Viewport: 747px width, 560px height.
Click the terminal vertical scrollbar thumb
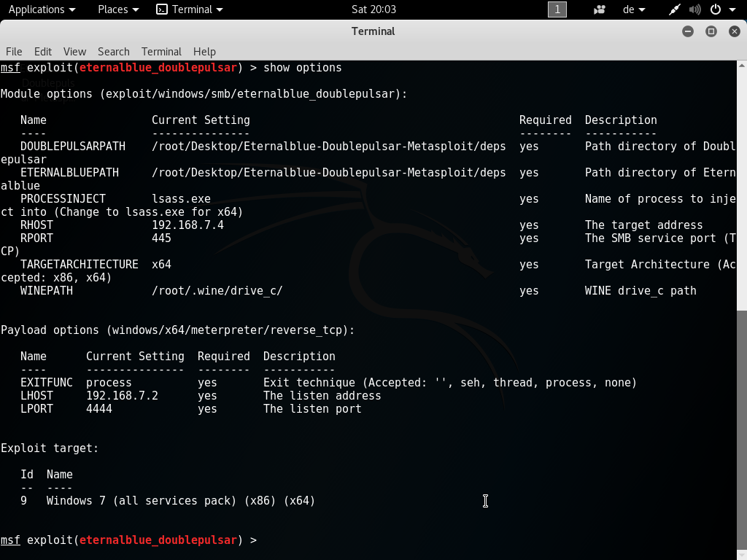742,429
